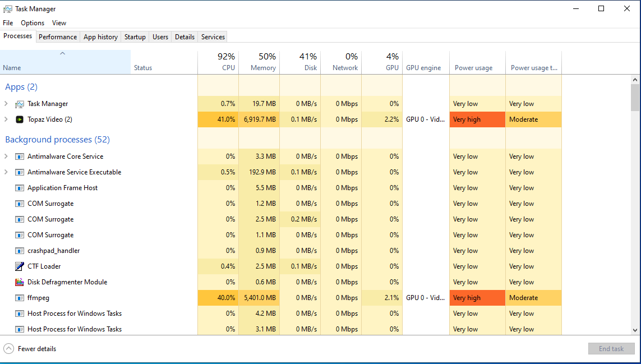Click the Application Frame Host icon

point(20,188)
